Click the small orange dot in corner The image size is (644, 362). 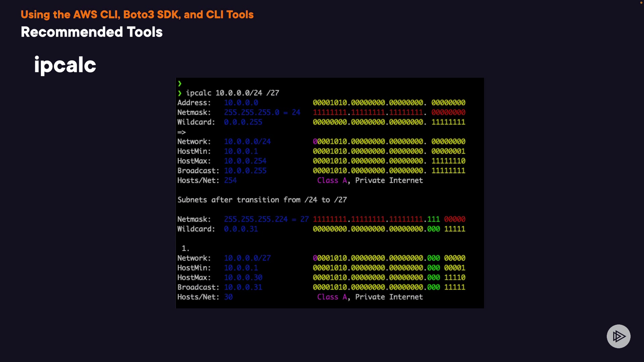tap(641, 3)
